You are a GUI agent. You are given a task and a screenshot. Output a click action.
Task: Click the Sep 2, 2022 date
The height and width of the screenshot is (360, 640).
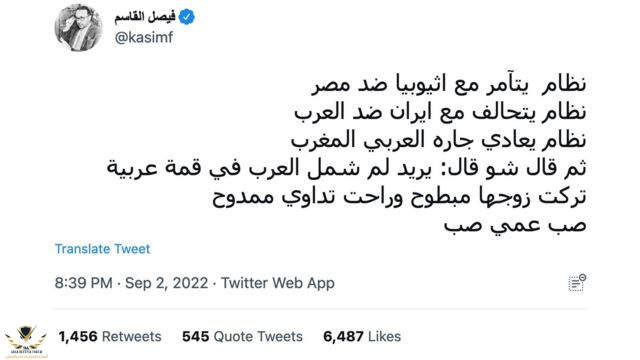(x=167, y=283)
